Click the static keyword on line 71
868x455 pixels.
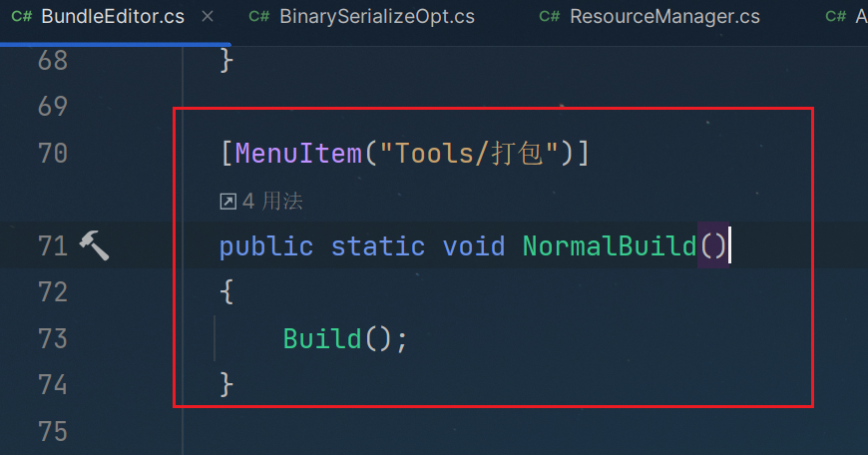click(378, 246)
